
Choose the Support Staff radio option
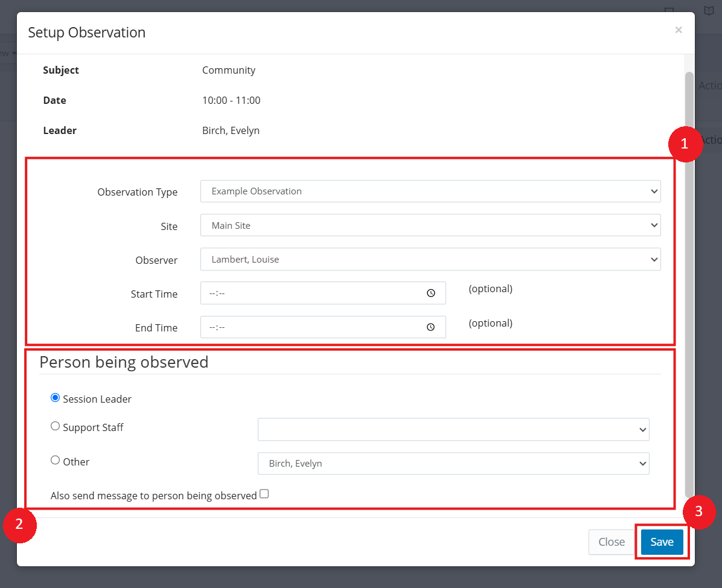(x=56, y=426)
